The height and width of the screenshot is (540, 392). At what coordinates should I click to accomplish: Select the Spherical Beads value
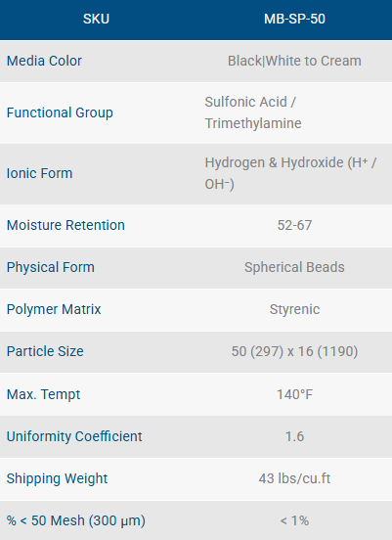[294, 268]
